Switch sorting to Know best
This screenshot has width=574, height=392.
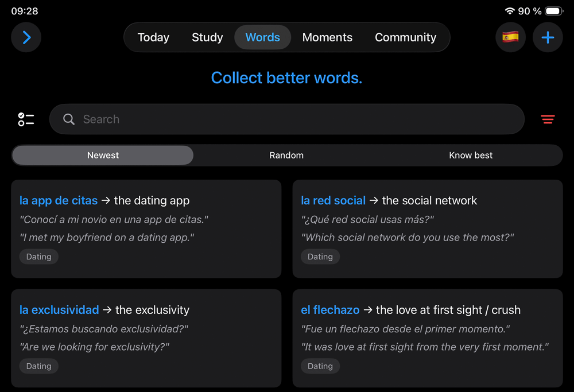[x=471, y=155]
